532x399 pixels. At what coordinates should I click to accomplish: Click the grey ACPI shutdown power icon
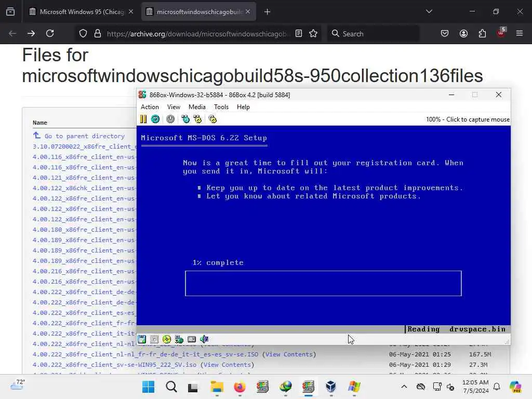pyautogui.click(x=170, y=119)
